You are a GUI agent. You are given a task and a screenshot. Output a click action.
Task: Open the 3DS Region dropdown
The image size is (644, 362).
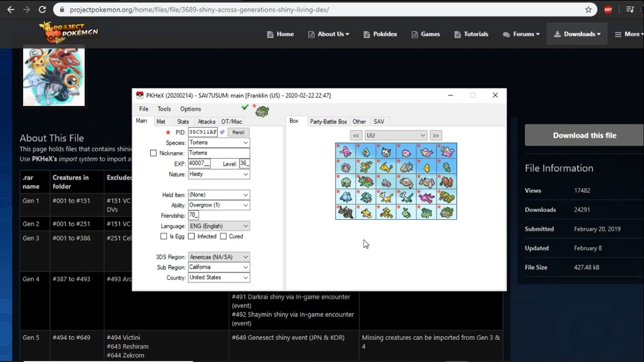[x=219, y=257]
